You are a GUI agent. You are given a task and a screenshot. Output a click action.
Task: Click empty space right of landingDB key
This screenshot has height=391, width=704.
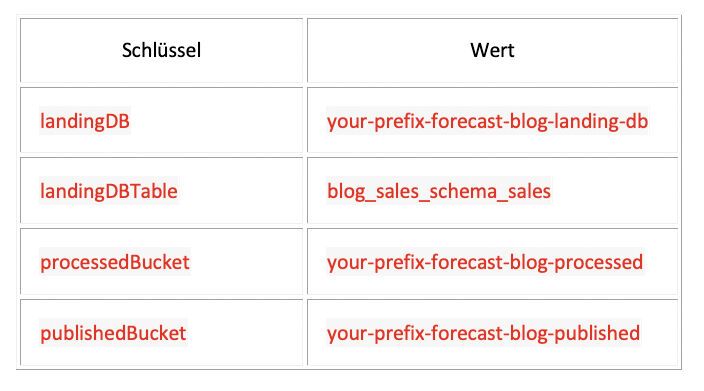tap(216, 121)
